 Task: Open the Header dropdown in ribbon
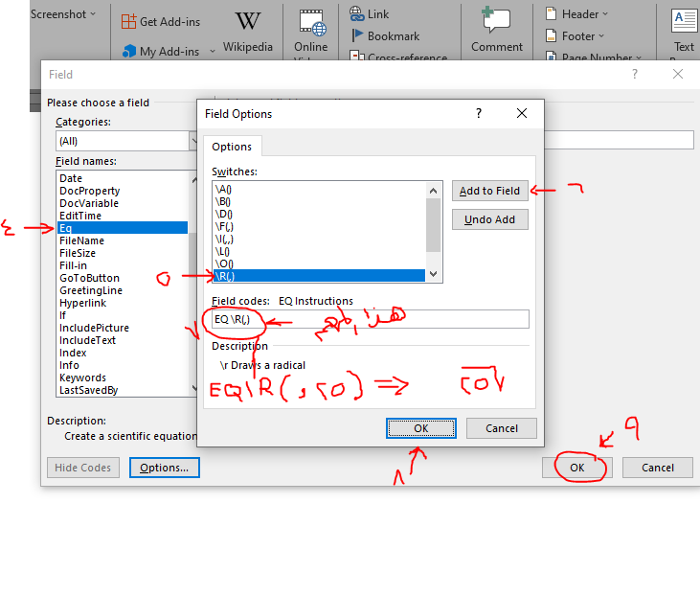(x=576, y=14)
